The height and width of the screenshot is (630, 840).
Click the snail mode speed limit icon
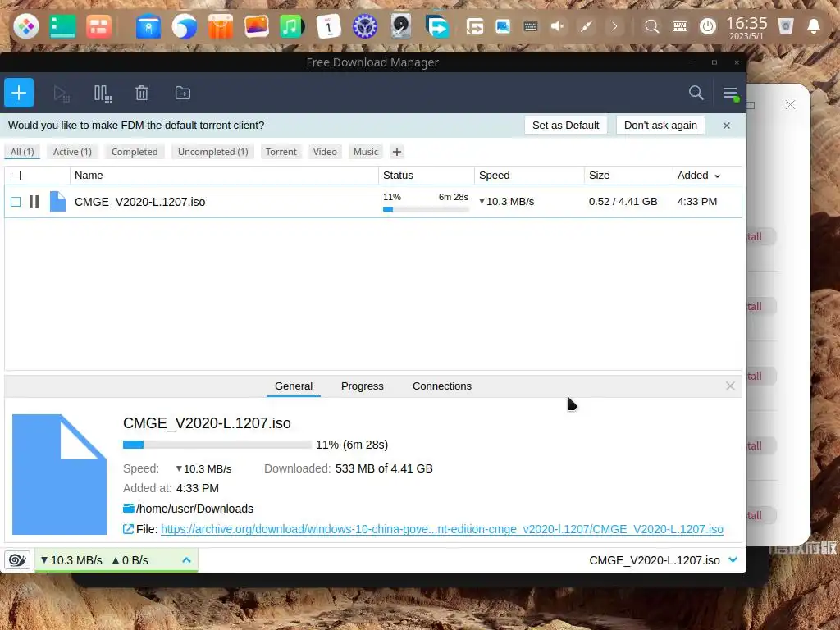point(17,559)
